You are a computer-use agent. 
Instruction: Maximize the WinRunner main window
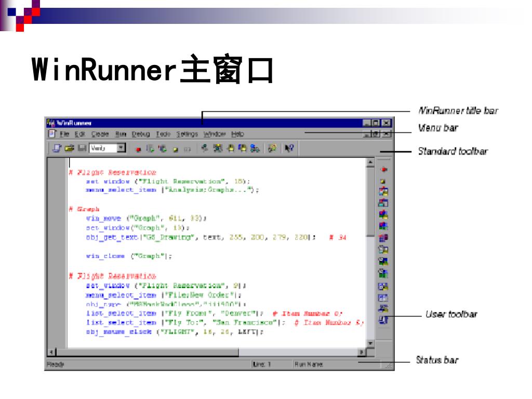click(376, 123)
